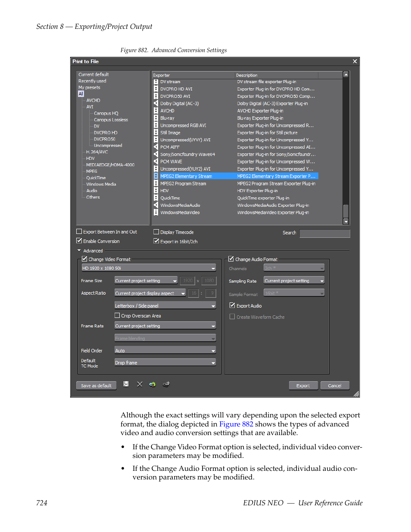Click the AVCHD exporter film icon
411x532 pixels.
pos(156,111)
